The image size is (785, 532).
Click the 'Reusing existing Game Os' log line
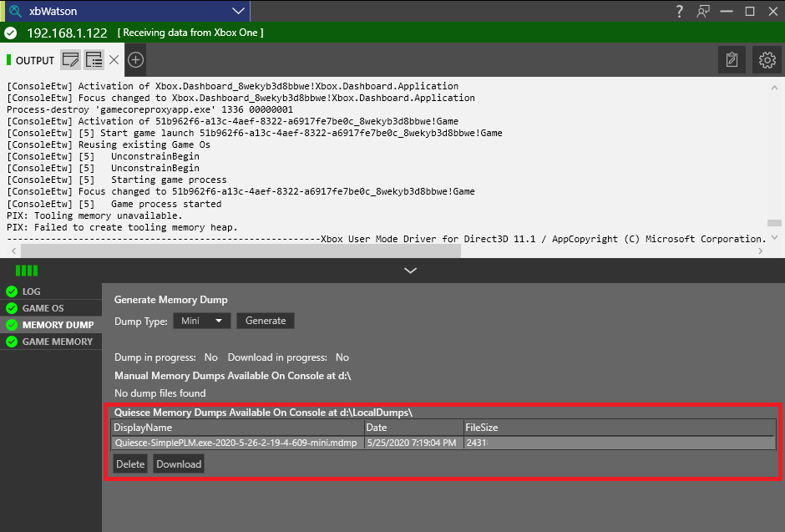click(109, 144)
